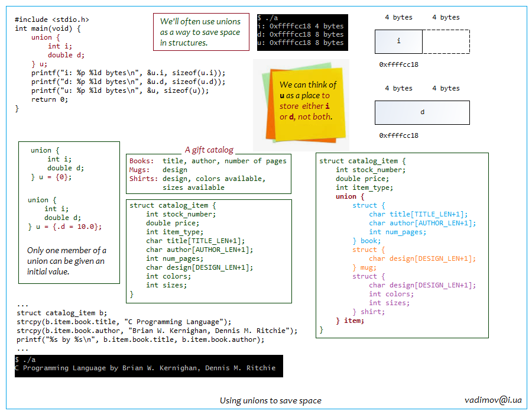Click the orange 'char design[DESIGN_LEN+1];' line

423,258
